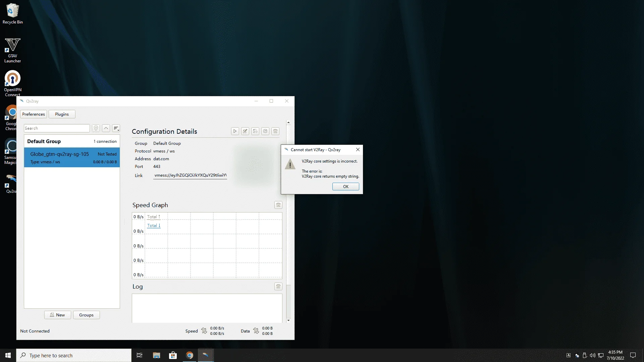The height and width of the screenshot is (362, 644).
Task: Click the Qv2ray icon in the error dialog title
Action: click(x=286, y=149)
